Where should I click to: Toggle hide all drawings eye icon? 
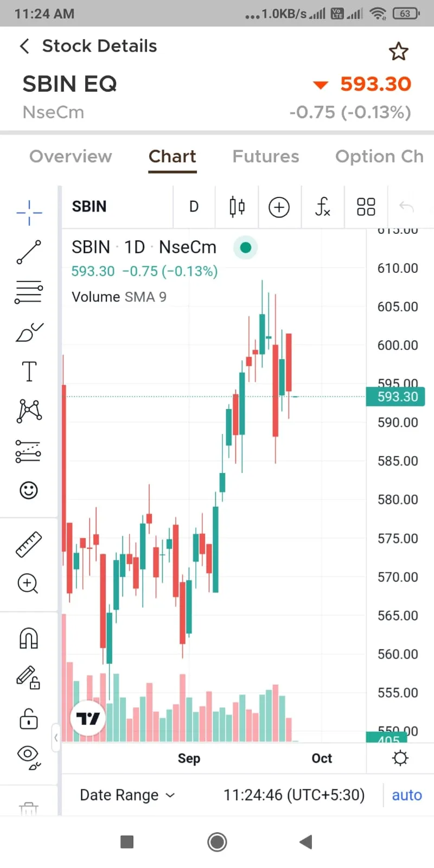coord(29,757)
